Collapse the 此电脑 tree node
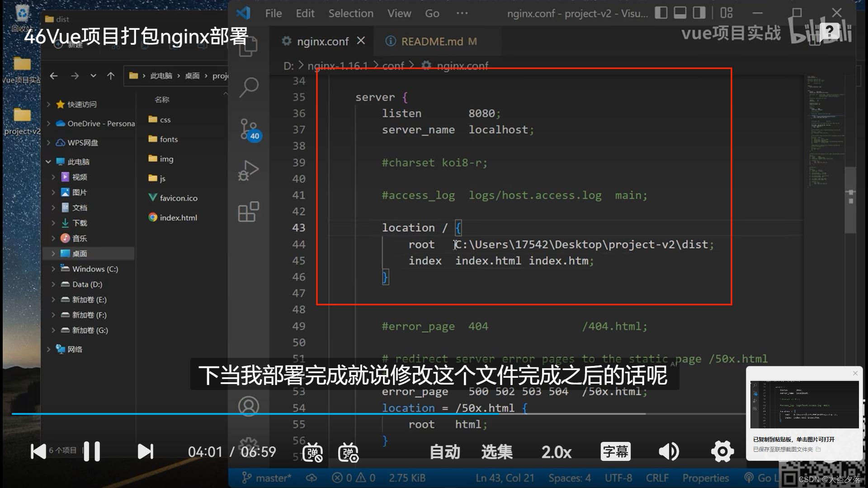868x488 pixels. pyautogui.click(x=48, y=162)
